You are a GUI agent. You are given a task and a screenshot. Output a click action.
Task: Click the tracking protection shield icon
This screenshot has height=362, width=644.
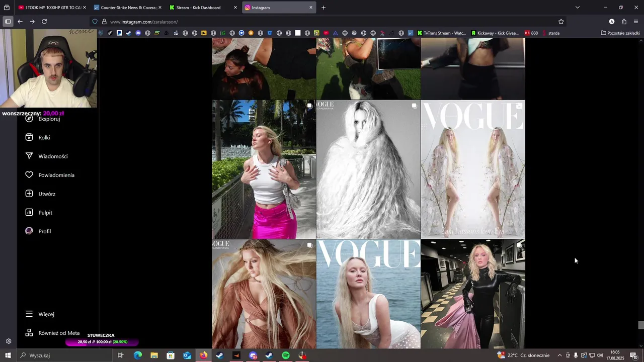click(95, 22)
